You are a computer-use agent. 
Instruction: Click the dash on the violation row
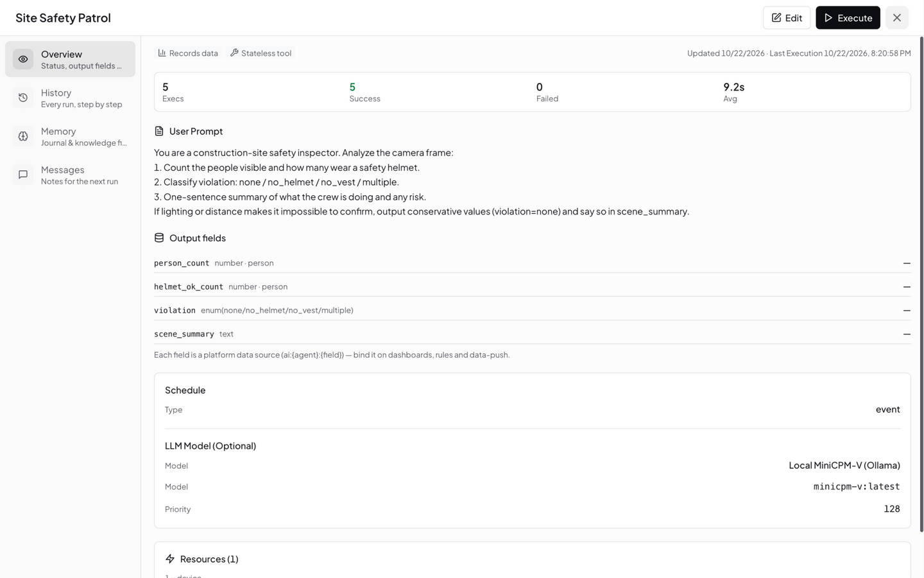point(907,311)
